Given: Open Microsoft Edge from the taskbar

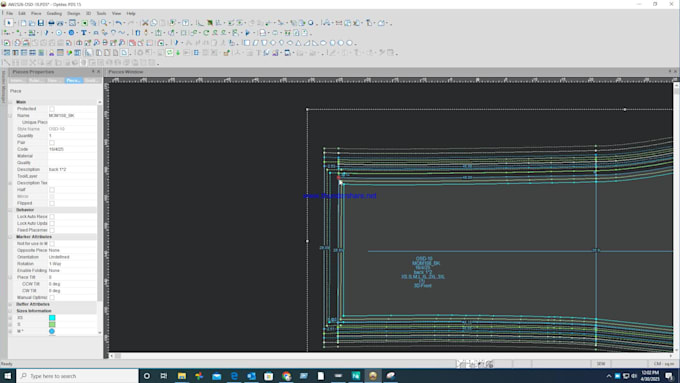Looking at the screenshot, I should point(234,376).
